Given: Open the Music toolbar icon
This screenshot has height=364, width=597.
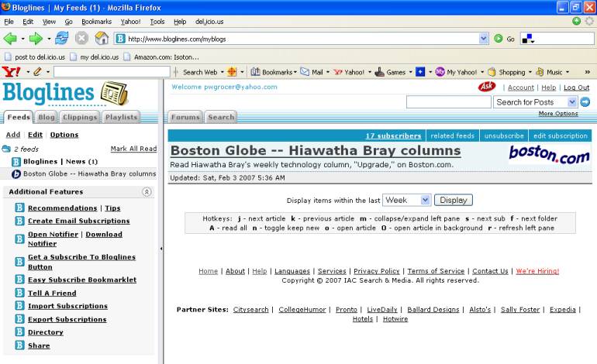Looking at the screenshot, I should click(x=540, y=72).
